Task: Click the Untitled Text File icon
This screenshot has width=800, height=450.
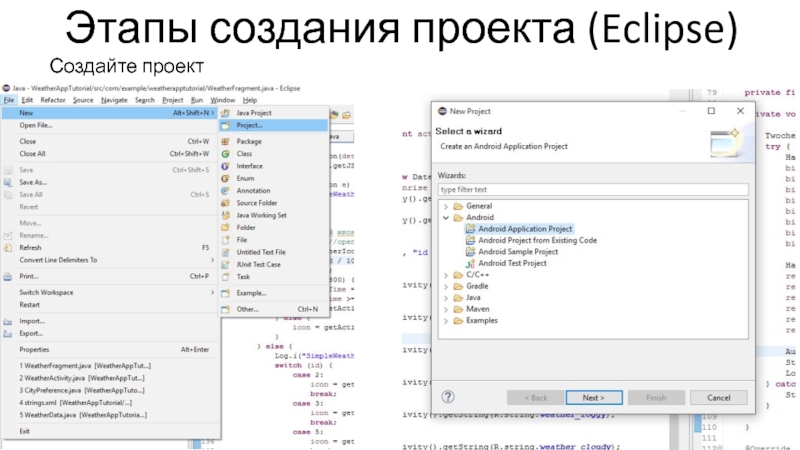Action: pos(225,252)
